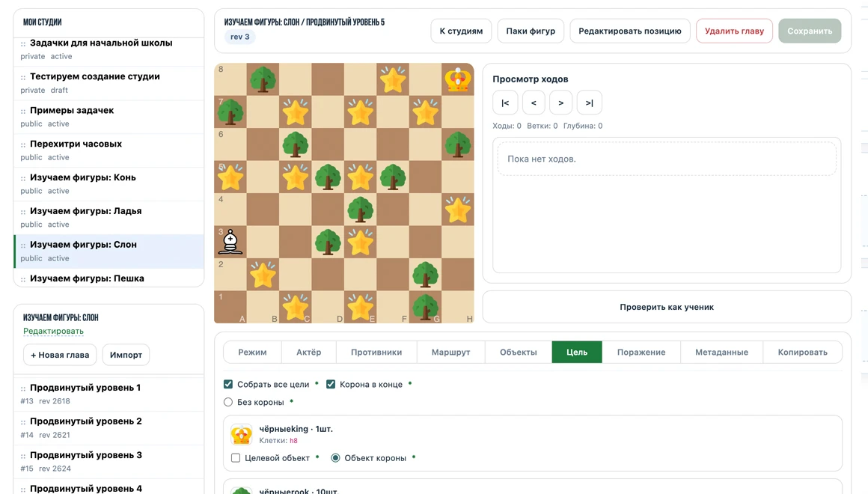Switch to the Маршрут tab
The height and width of the screenshot is (494, 868).
450,353
